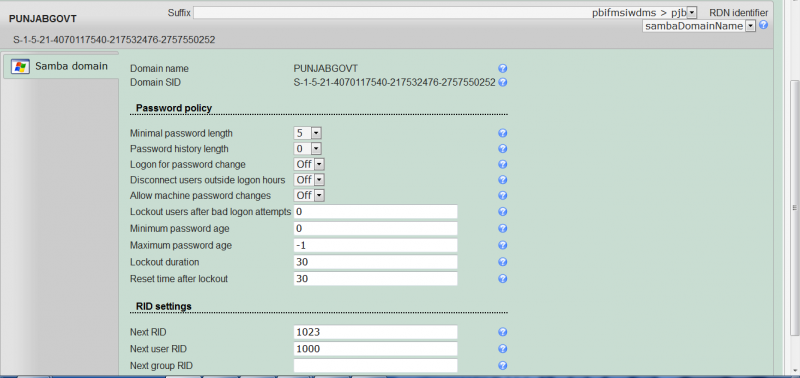Show help for Password history length
This screenshot has width=800, height=378.
click(x=503, y=149)
